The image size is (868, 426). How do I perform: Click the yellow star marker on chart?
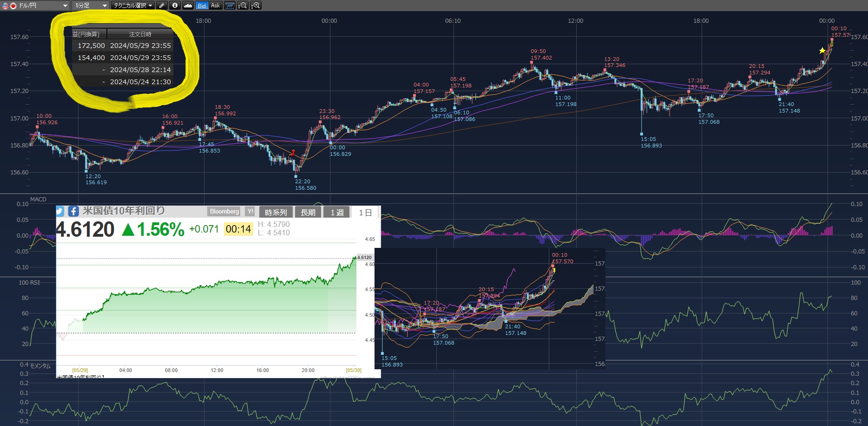tap(822, 51)
